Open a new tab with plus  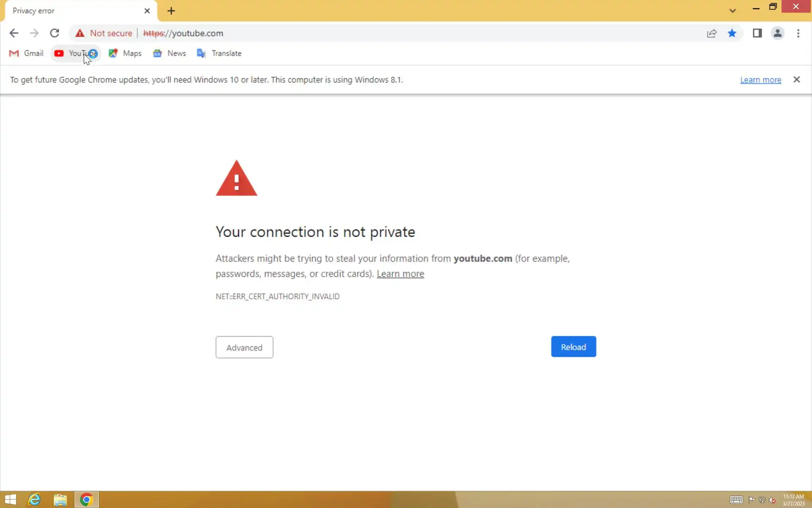click(x=171, y=11)
